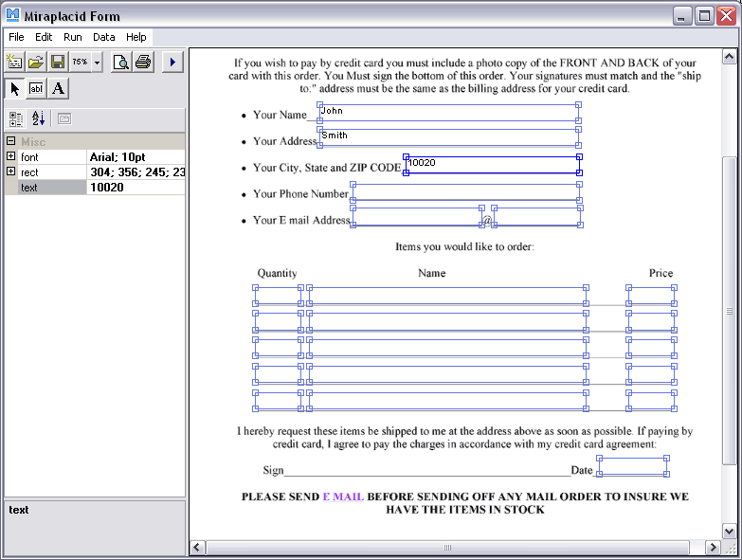Select the text field (abl) tool
The width and height of the screenshot is (742, 560).
(x=37, y=88)
